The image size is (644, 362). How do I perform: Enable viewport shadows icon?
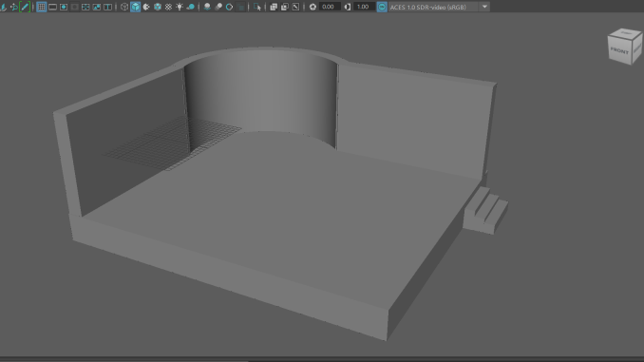[x=191, y=7]
